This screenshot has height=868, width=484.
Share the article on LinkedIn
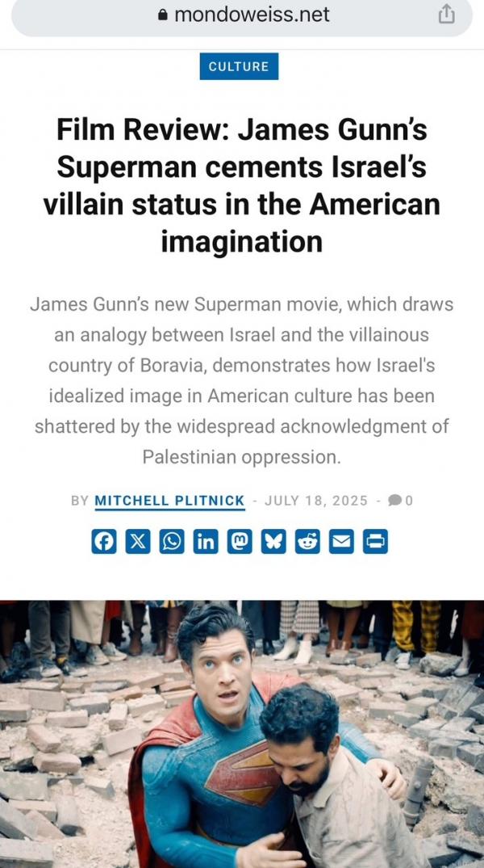tap(206, 542)
